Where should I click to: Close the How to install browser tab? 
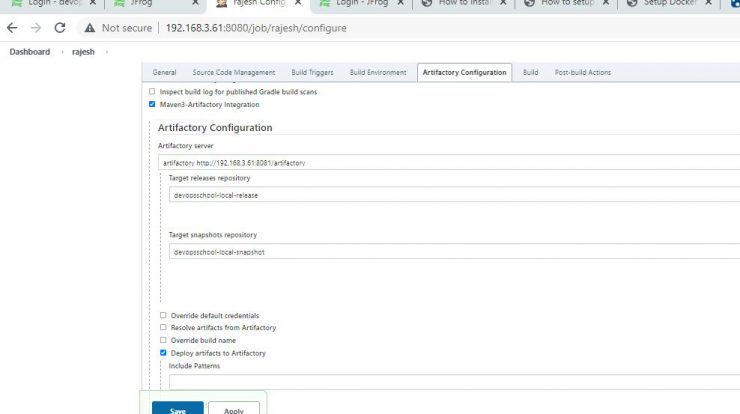pyautogui.click(x=503, y=3)
